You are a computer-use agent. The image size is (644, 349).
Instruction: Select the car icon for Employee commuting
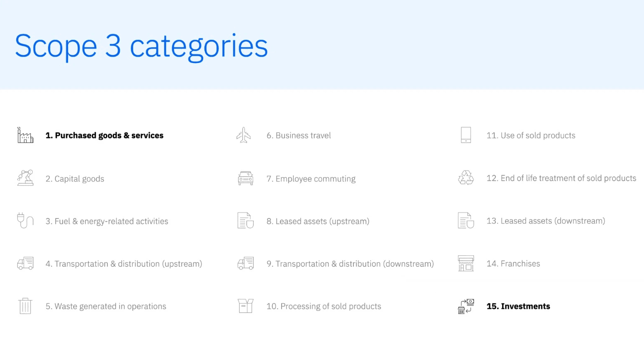pyautogui.click(x=245, y=178)
